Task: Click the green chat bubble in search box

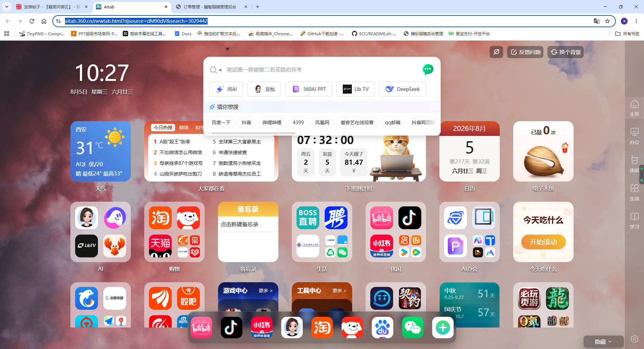Action: [x=428, y=69]
